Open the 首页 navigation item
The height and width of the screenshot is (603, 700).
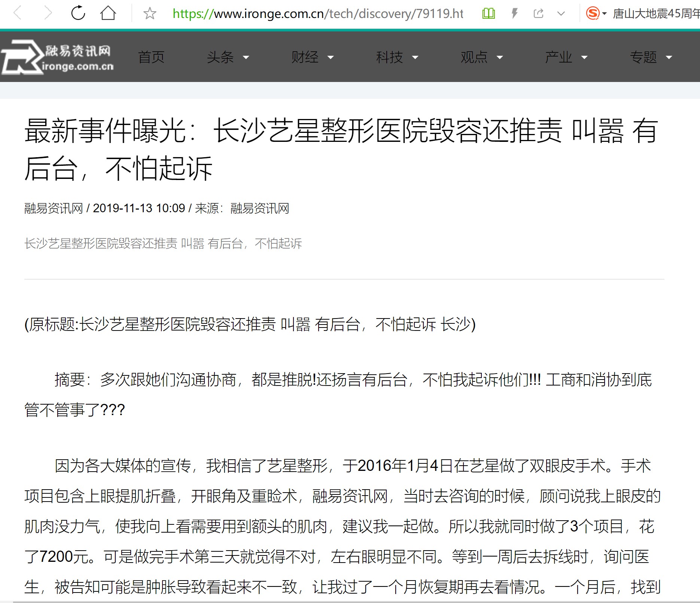pyautogui.click(x=151, y=57)
